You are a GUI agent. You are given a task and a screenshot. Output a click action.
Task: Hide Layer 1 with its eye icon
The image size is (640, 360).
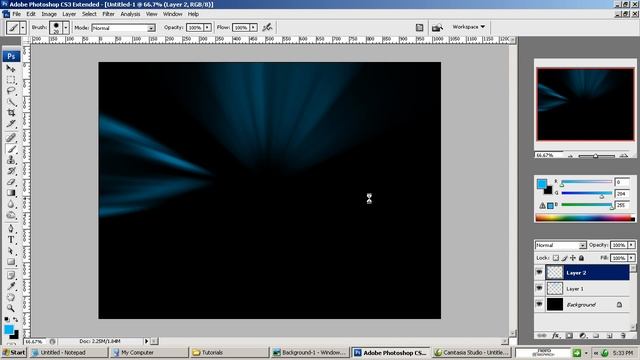539,288
